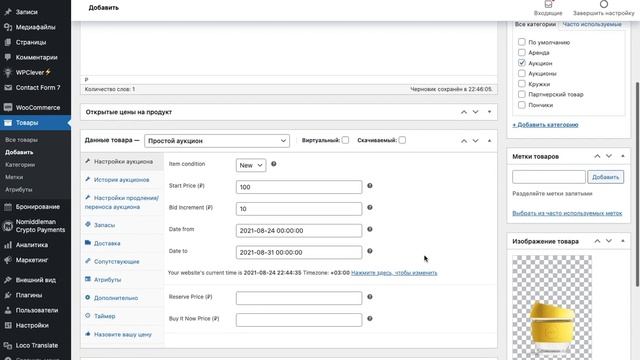Collapse the Метки товаров panel

(622, 156)
